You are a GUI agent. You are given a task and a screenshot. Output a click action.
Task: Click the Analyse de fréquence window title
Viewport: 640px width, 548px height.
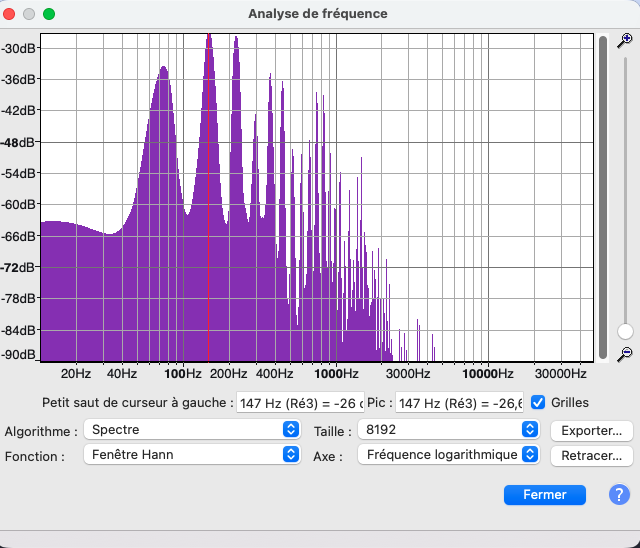[x=318, y=13]
